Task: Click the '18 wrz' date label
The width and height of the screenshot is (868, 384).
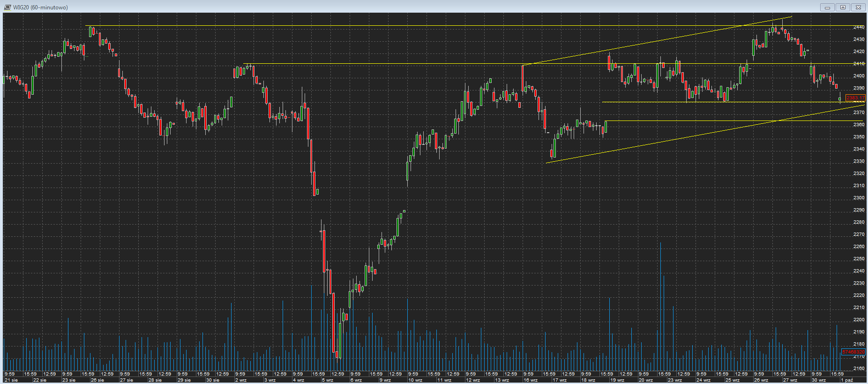Action: point(589,380)
